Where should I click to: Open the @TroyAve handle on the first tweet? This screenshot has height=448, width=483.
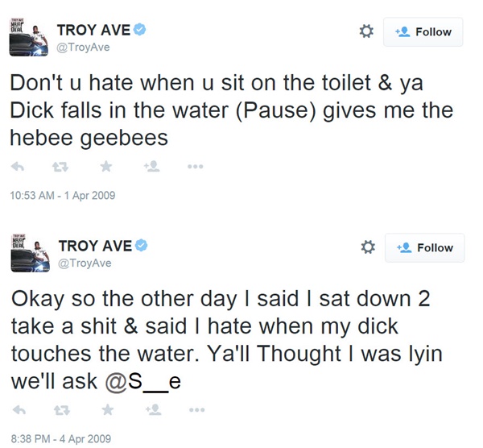pos(84,48)
